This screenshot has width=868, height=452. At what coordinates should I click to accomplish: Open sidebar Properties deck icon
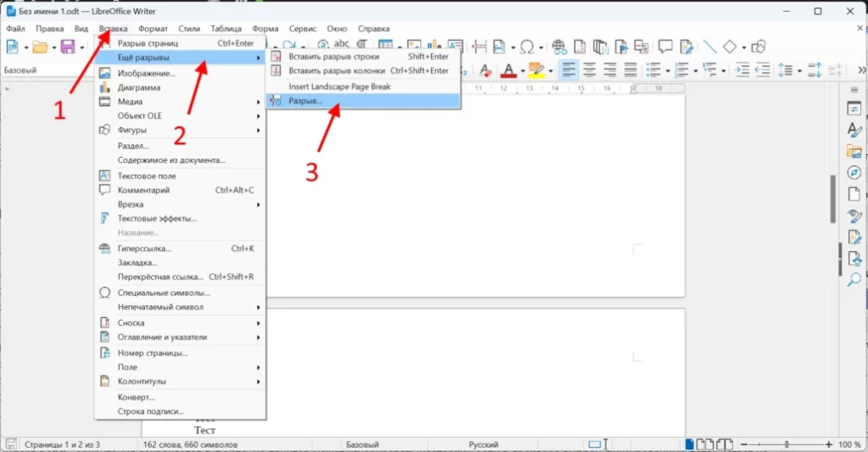[x=854, y=109]
